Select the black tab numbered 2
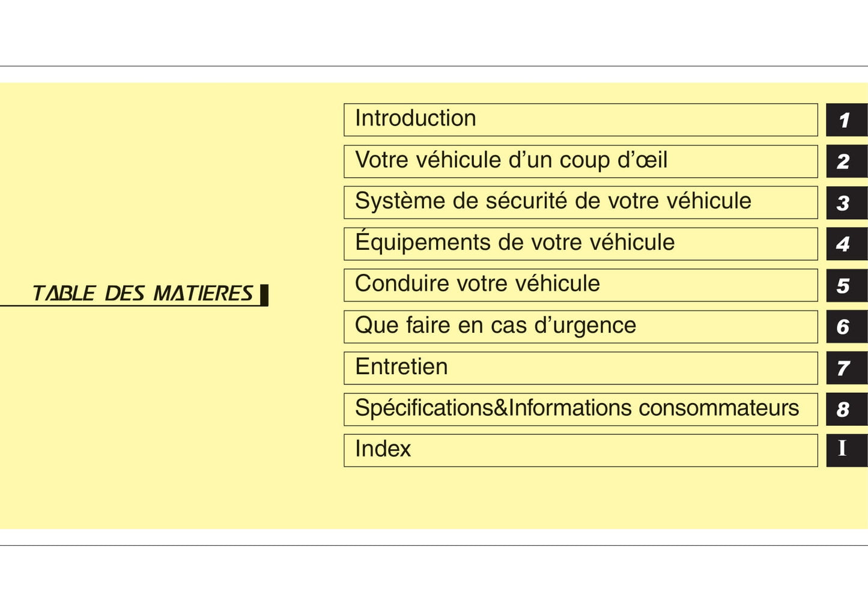 click(x=846, y=161)
